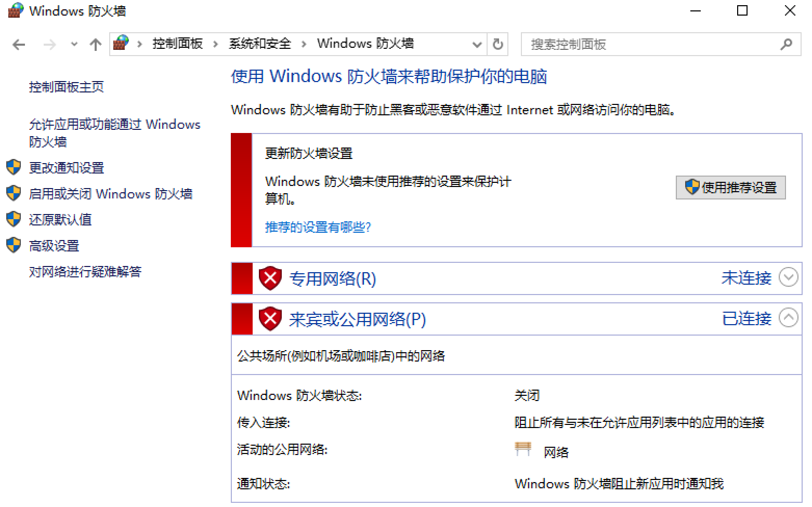
Task: Click the search magnifier icon
Action: 787,44
